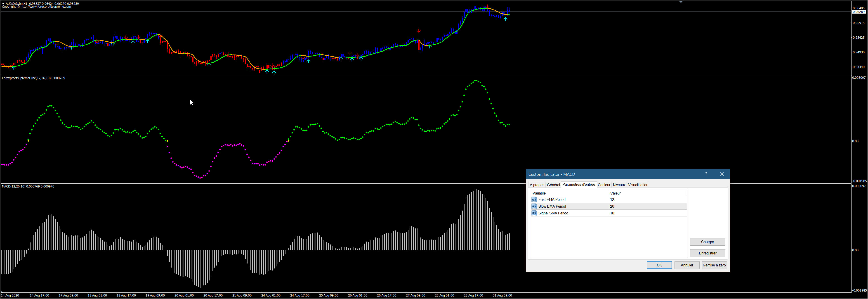Click the Signal SMA Period parameter icon

click(x=534, y=213)
